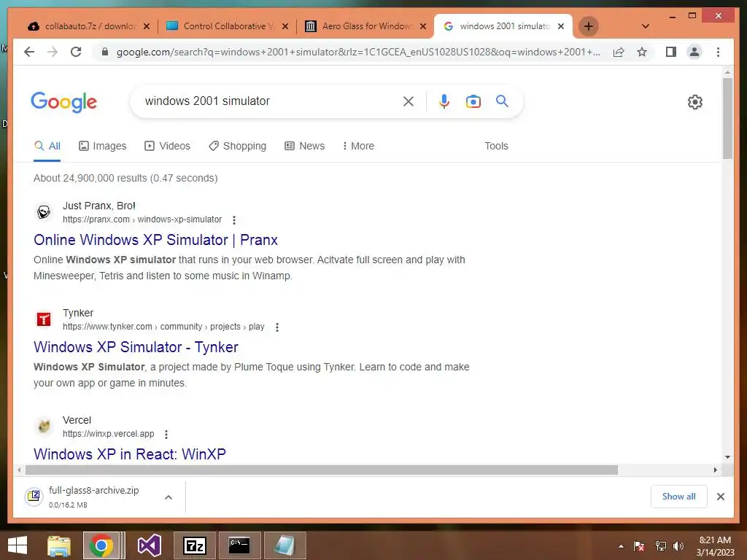Screen dimensions: 747x560
Task: Open the Windows XP Simulator - Tynker link
Action: click(x=136, y=347)
